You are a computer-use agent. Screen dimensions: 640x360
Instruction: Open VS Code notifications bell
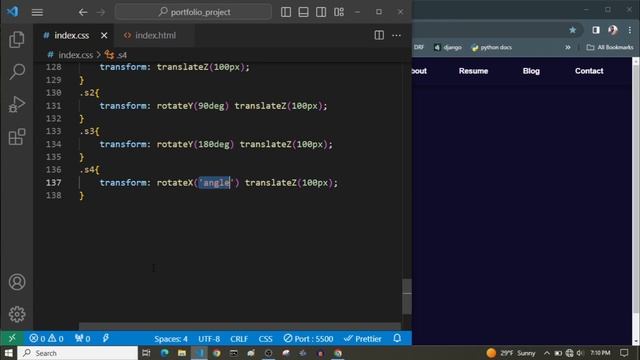click(397, 338)
